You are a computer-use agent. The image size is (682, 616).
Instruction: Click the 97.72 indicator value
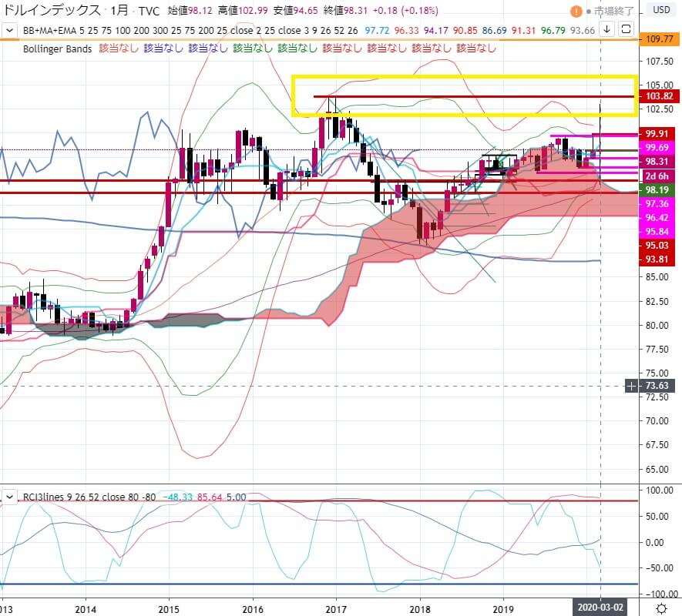click(377, 31)
